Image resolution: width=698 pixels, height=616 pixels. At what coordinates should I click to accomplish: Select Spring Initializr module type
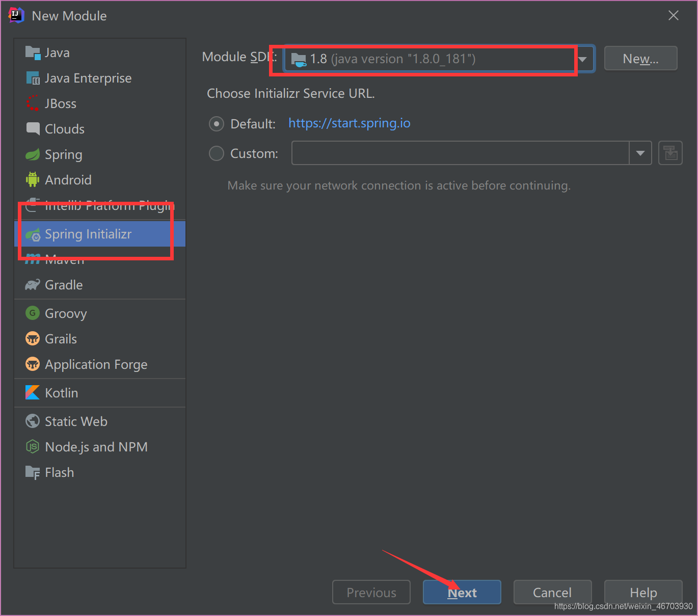point(100,234)
